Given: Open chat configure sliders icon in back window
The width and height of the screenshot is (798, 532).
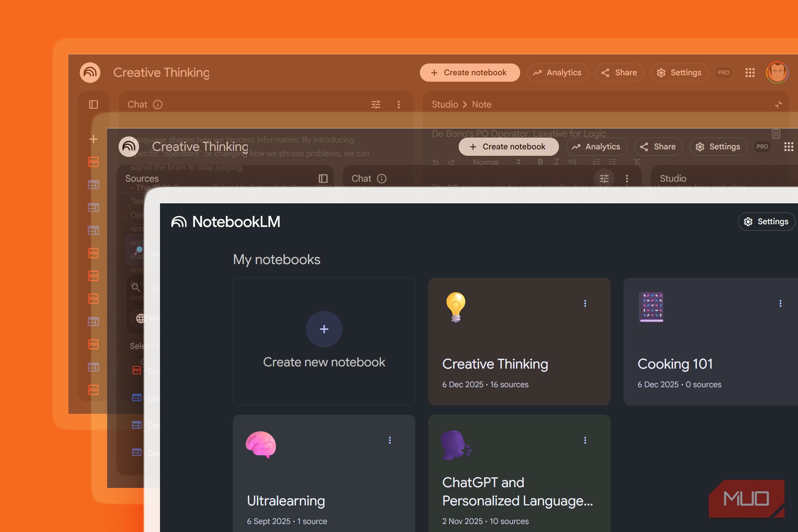Looking at the screenshot, I should 376,104.
